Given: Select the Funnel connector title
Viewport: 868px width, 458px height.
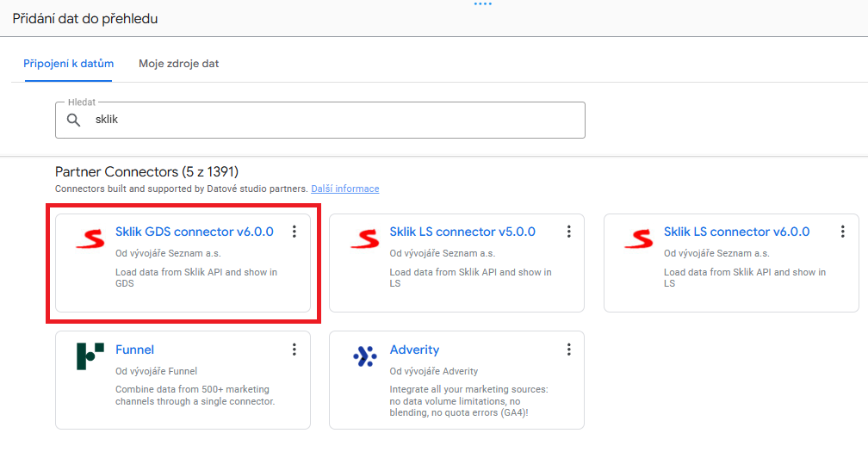Looking at the screenshot, I should tap(134, 350).
